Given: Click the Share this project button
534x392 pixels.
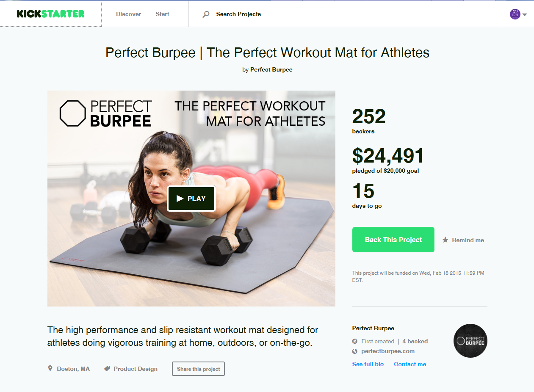Looking at the screenshot, I should (198, 369).
